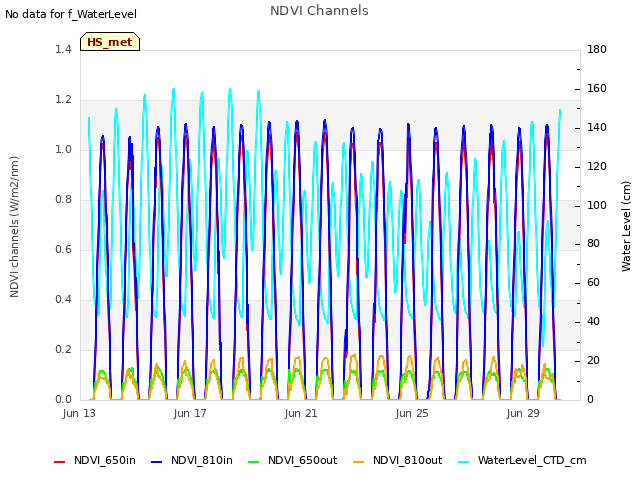Click the NDVI_810out legend label
Image resolution: width=640 pixels, height=480 pixels.
click(407, 460)
